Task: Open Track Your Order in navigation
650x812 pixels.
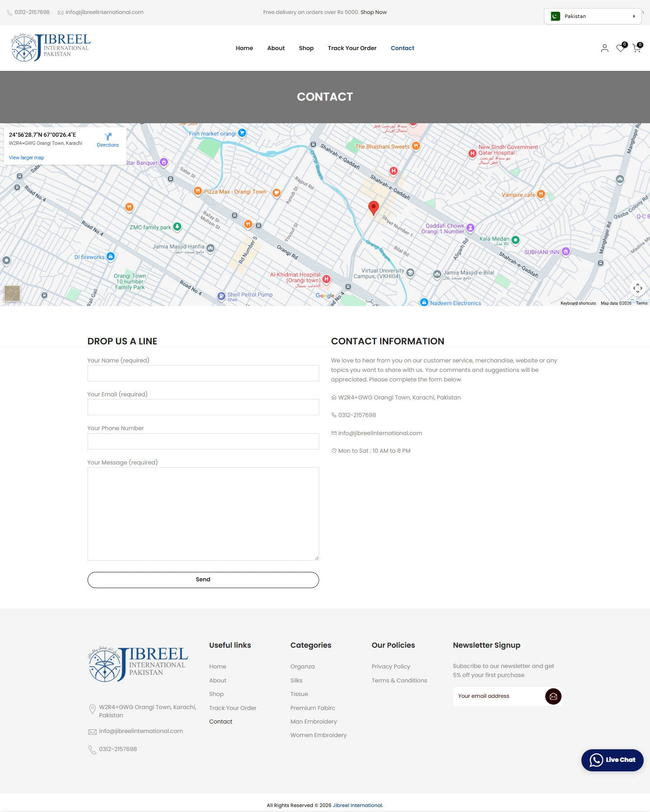Action: [x=352, y=48]
